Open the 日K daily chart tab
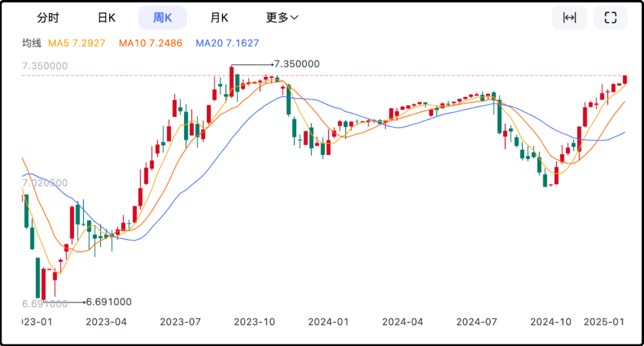644x346 pixels. tap(106, 18)
